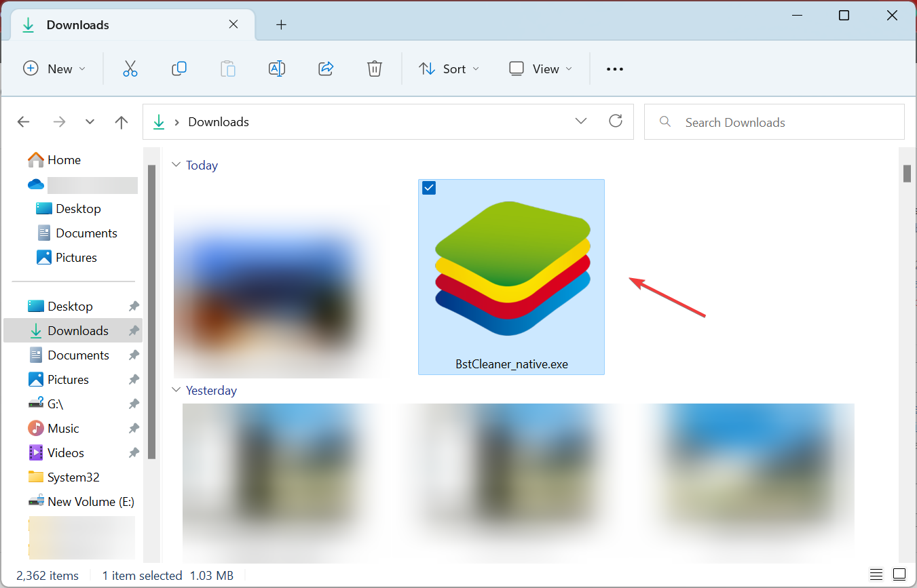This screenshot has height=588, width=917.
Task: Cut the selected file
Action: pyautogui.click(x=130, y=68)
